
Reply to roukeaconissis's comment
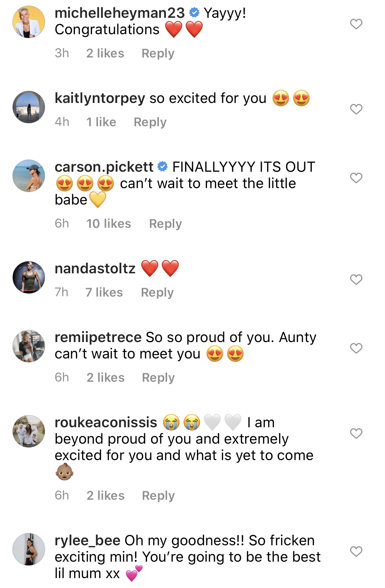coord(158,496)
